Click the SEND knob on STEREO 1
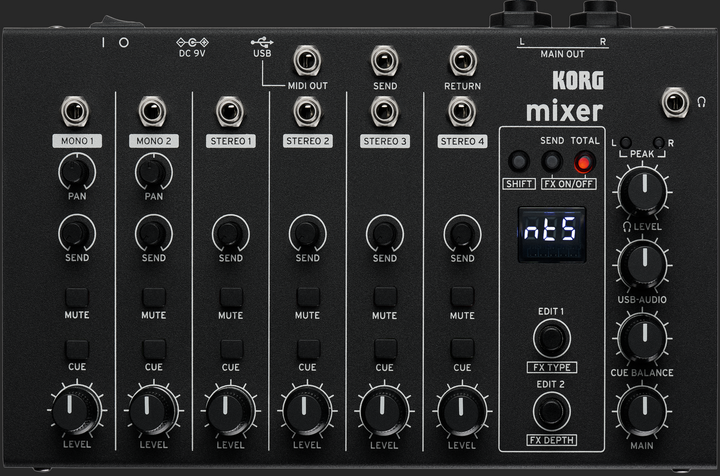720x476 pixels. tap(231, 233)
